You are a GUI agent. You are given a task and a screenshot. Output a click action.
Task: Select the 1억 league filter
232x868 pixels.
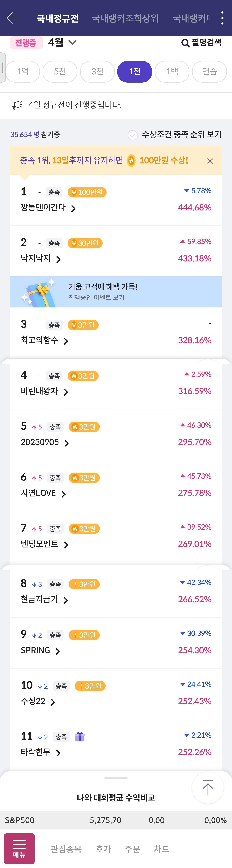[23, 71]
